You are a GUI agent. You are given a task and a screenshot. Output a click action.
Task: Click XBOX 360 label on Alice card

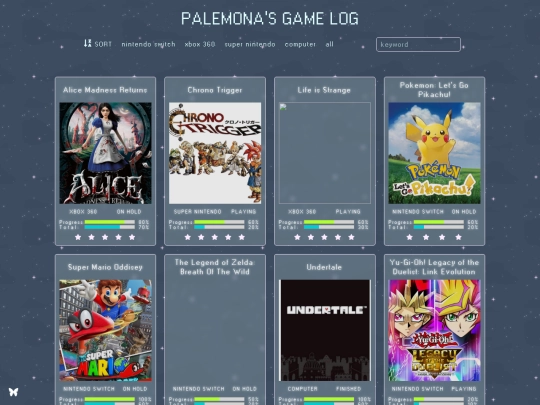(83, 211)
